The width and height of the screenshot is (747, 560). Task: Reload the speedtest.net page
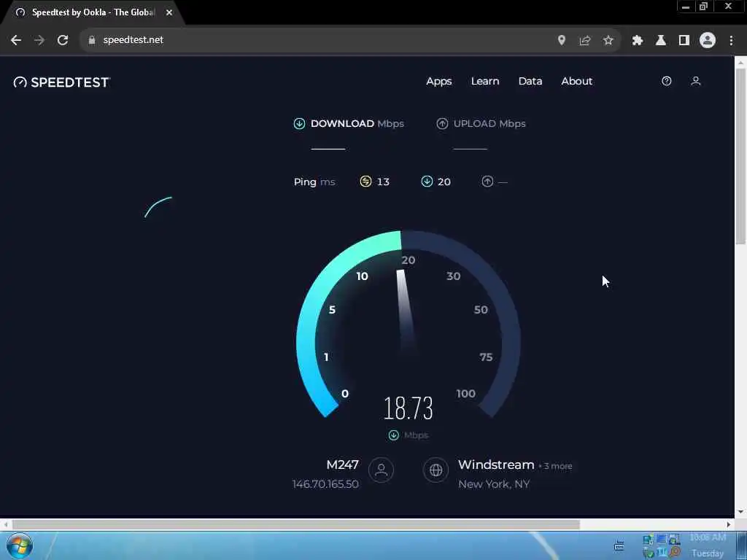[x=63, y=41]
